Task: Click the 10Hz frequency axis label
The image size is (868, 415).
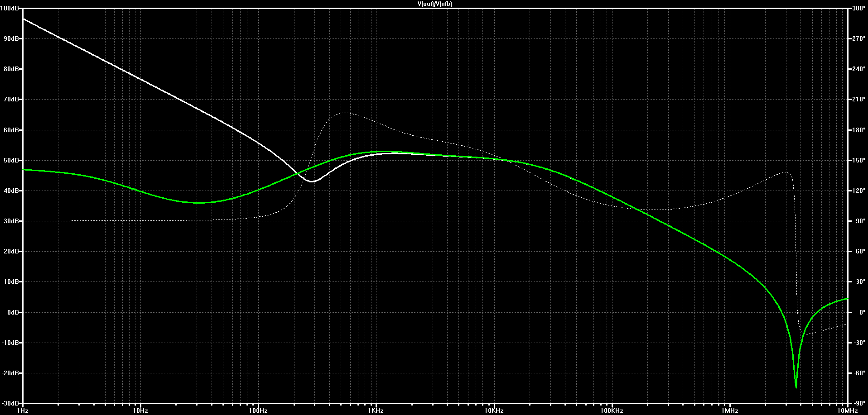Action: [140, 410]
